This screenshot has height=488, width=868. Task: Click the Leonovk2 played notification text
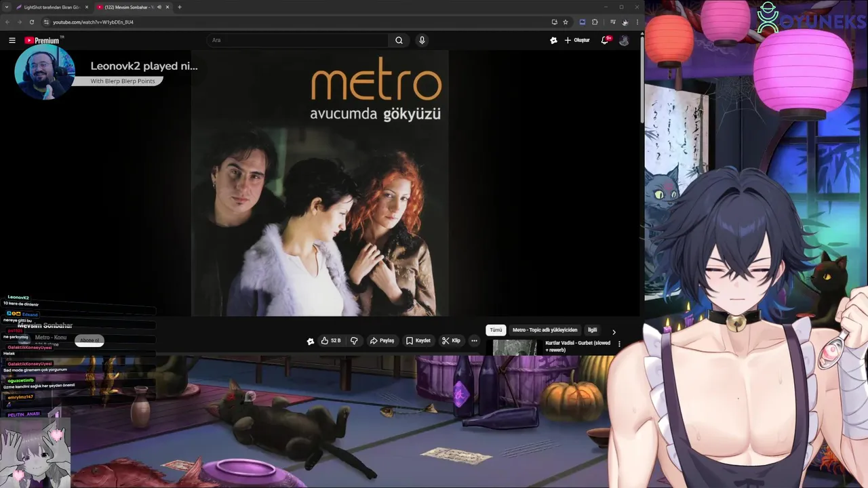point(144,66)
